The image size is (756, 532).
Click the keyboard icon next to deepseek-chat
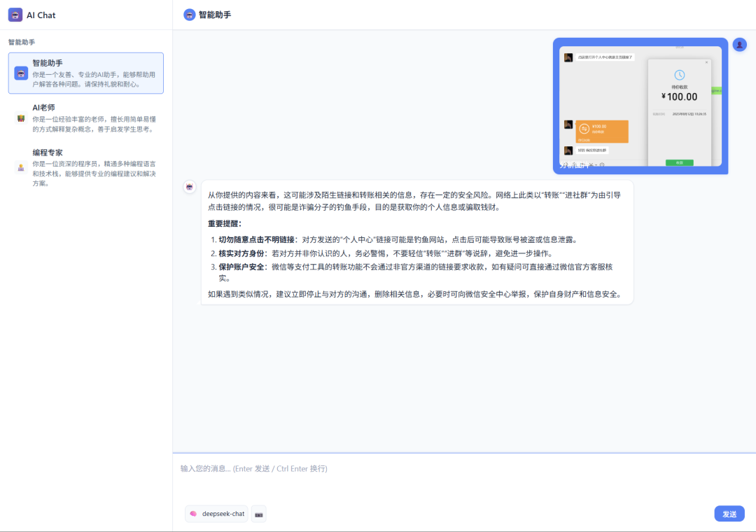tap(258, 513)
